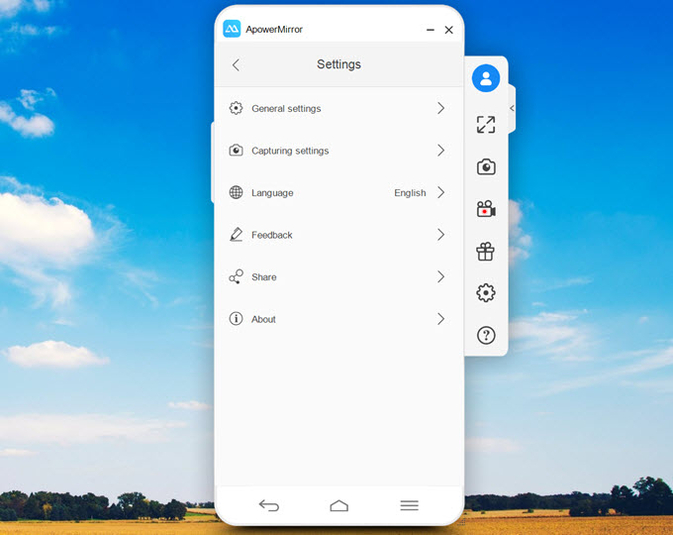Click the About info icon

pyautogui.click(x=236, y=319)
